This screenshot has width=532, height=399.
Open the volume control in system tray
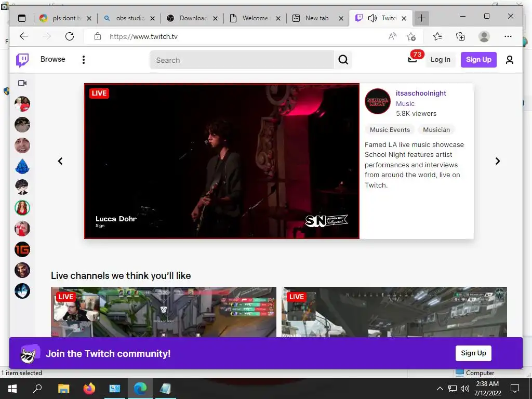[x=465, y=389]
